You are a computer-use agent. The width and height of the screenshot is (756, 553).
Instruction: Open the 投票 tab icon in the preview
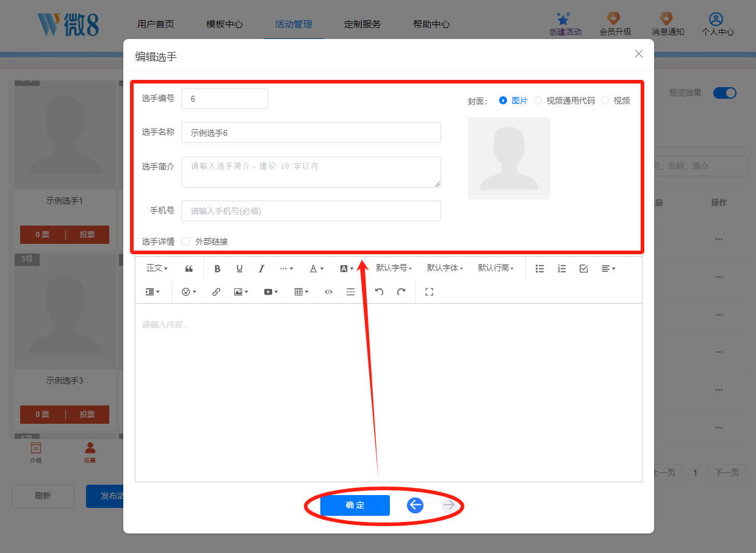90,453
